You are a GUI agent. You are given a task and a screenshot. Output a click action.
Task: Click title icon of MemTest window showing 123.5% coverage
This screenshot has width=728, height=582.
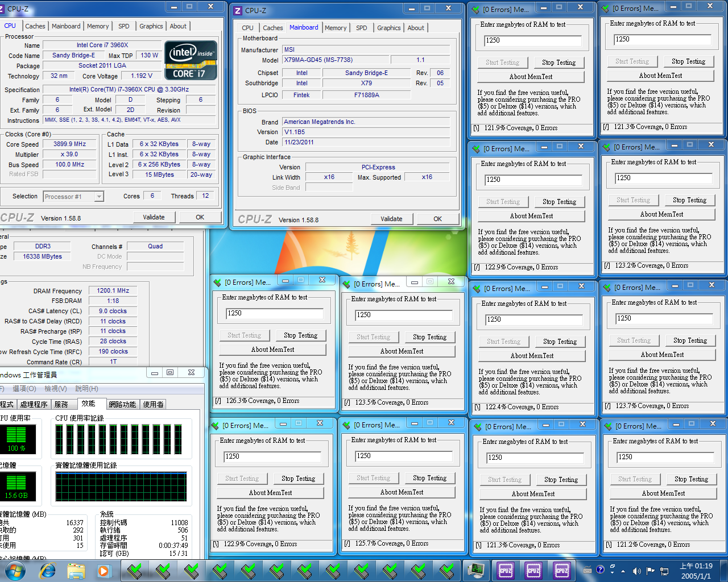click(346, 284)
